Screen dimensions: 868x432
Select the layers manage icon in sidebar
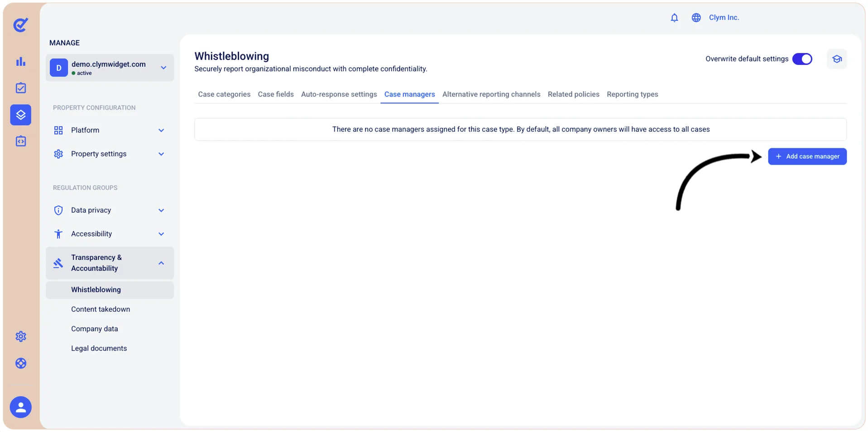[x=21, y=115]
